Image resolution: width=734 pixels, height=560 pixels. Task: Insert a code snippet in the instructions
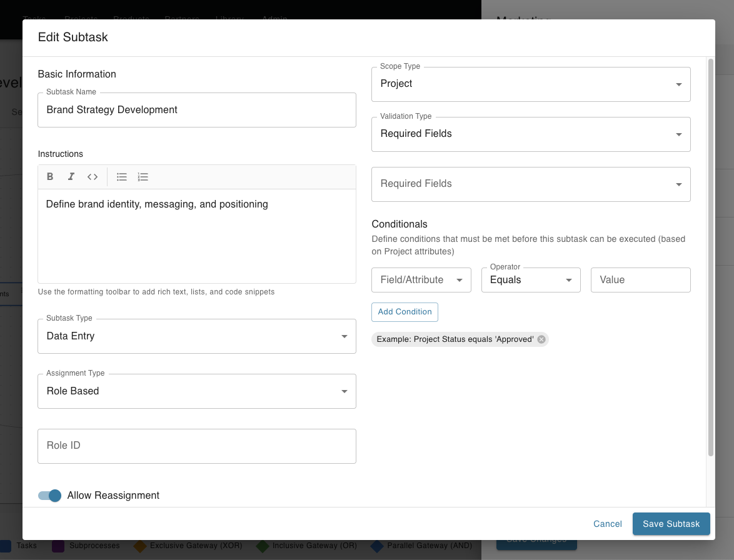(92, 176)
